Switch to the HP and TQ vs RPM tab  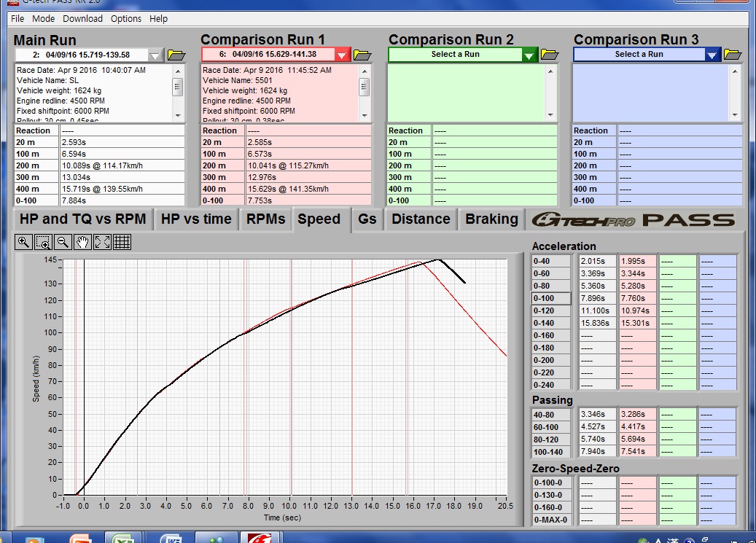click(82, 219)
